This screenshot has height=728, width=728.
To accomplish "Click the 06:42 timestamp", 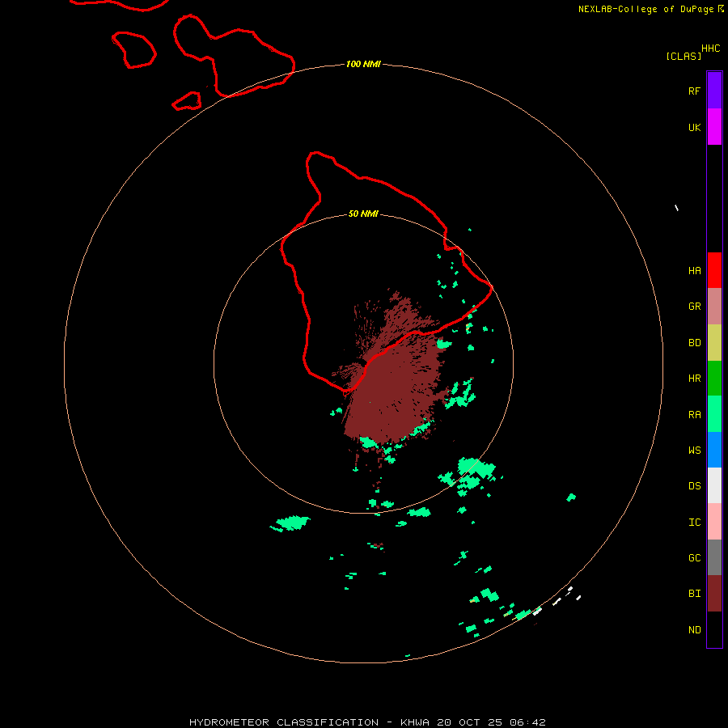I will (x=527, y=722).
